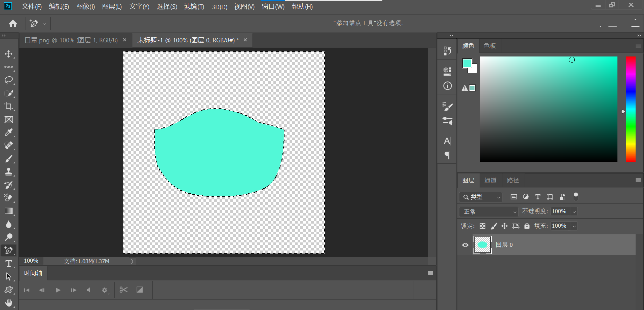The width and height of the screenshot is (644, 310).
Task: Open the Adjustments sliders panel icon
Action: 447,121
